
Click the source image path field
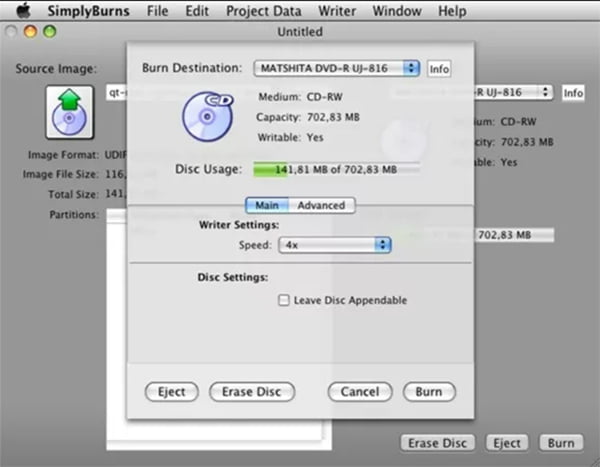pyautogui.click(x=116, y=93)
